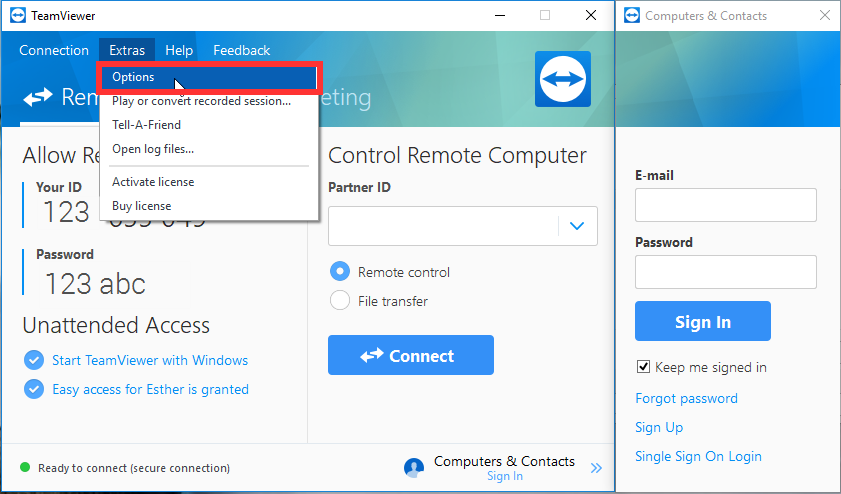This screenshot has width=841, height=494.
Task: Select the Remote control radio button
Action: point(340,271)
